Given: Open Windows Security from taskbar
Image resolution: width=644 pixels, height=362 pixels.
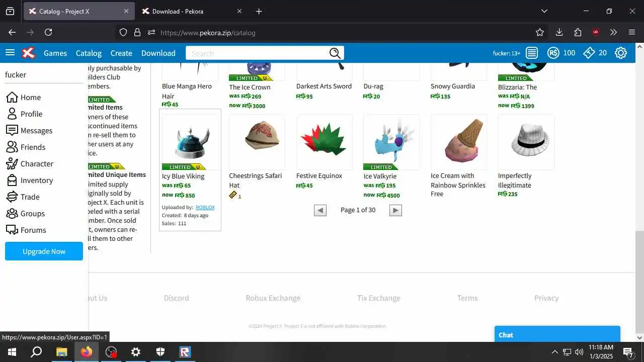Looking at the screenshot, I should 160,352.
